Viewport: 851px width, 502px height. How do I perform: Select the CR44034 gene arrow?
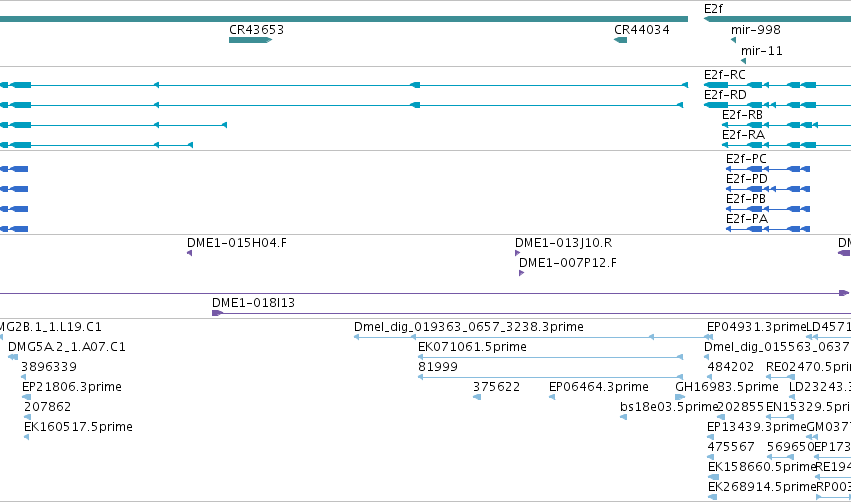pyautogui.click(x=620, y=40)
